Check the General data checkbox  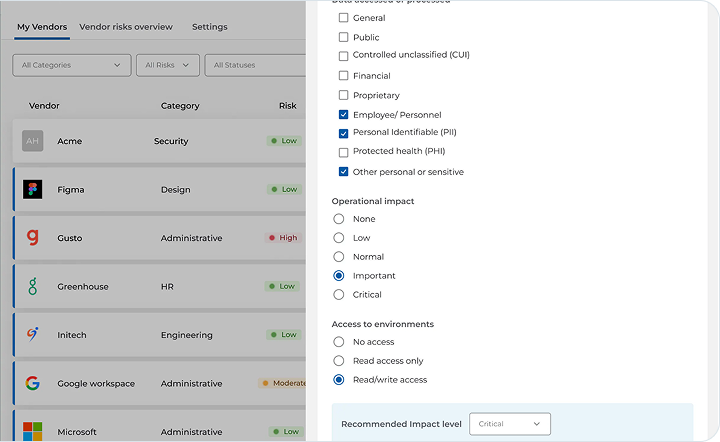(x=343, y=18)
